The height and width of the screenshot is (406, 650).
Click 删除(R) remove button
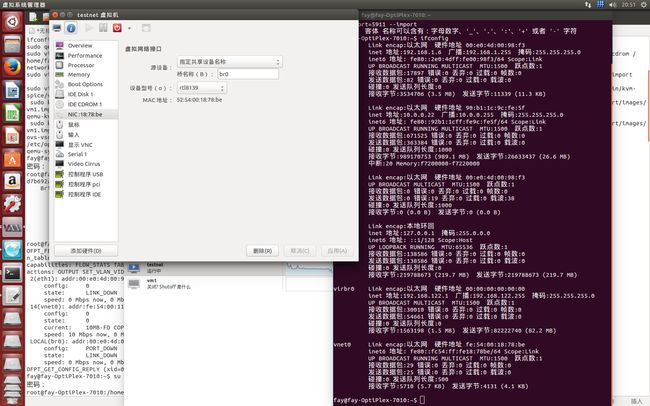262,251
